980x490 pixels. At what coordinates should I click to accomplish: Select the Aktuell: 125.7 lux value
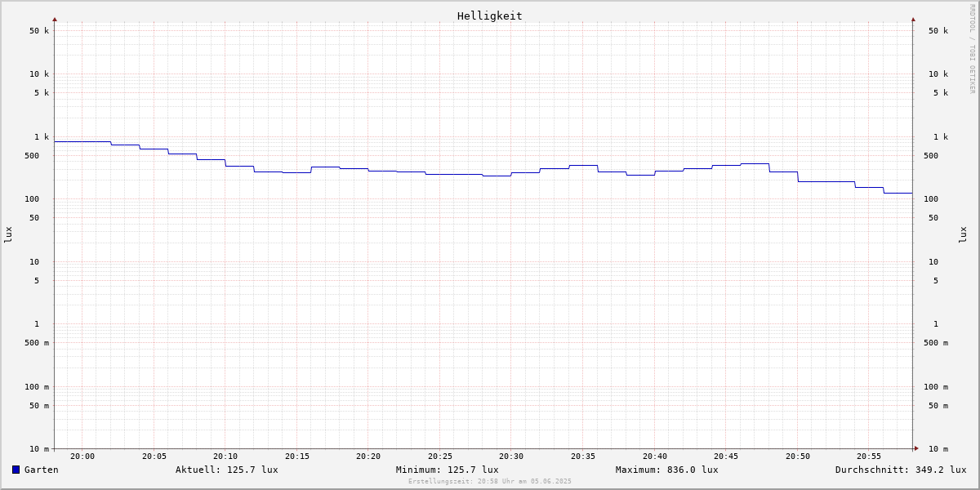(227, 470)
